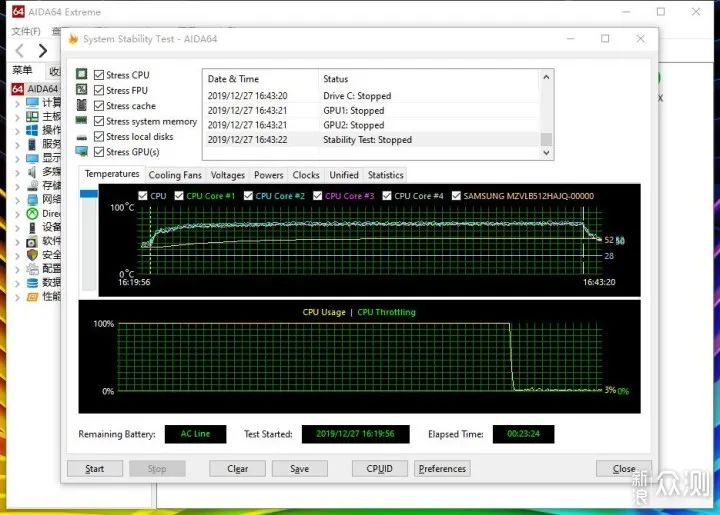Open the Preferences dialog
Viewport: 720px width, 515px height.
coord(442,469)
